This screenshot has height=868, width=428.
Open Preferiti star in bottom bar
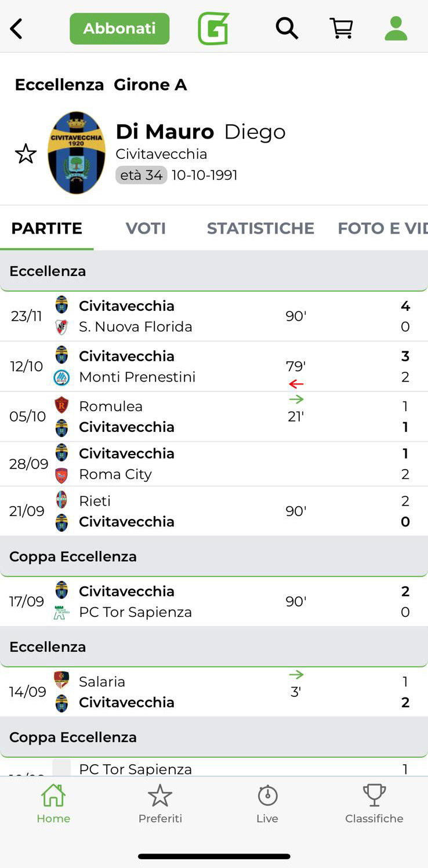pyautogui.click(x=160, y=796)
